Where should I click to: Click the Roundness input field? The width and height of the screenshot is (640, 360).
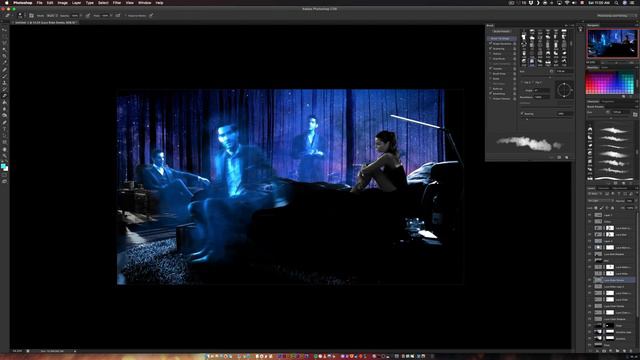point(542,97)
